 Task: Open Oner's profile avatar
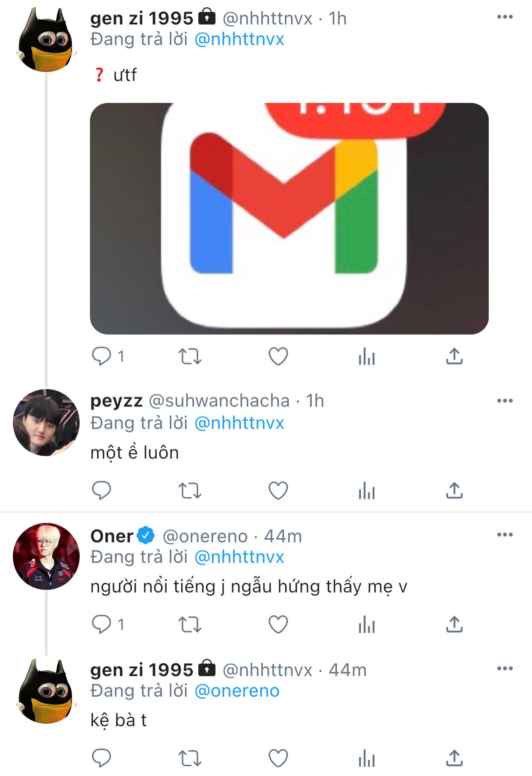pos(46,556)
